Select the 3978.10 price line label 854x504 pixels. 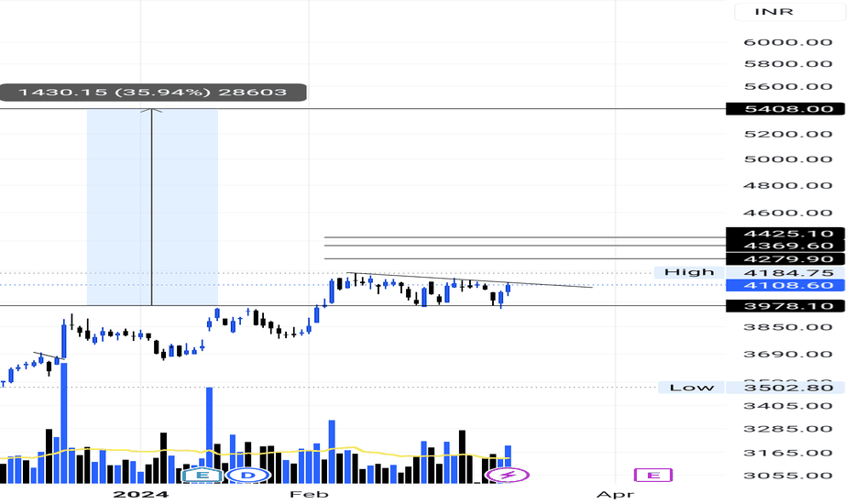(785, 306)
